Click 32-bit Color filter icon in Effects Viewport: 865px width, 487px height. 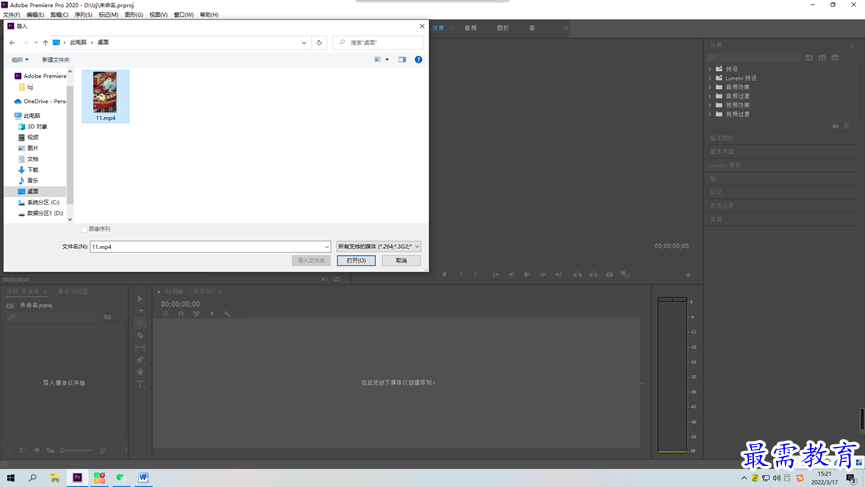pos(822,57)
